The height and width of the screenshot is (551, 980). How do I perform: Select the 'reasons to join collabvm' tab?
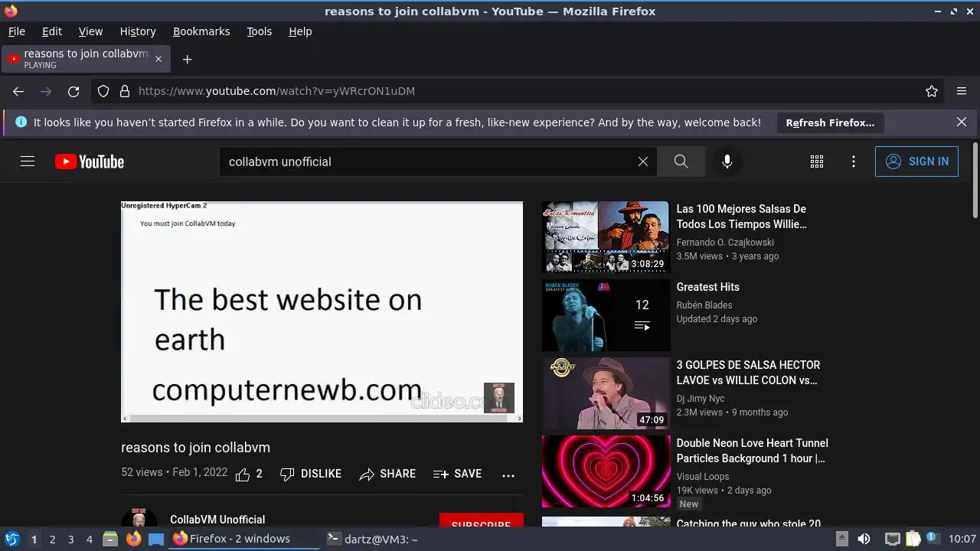[x=86, y=59]
